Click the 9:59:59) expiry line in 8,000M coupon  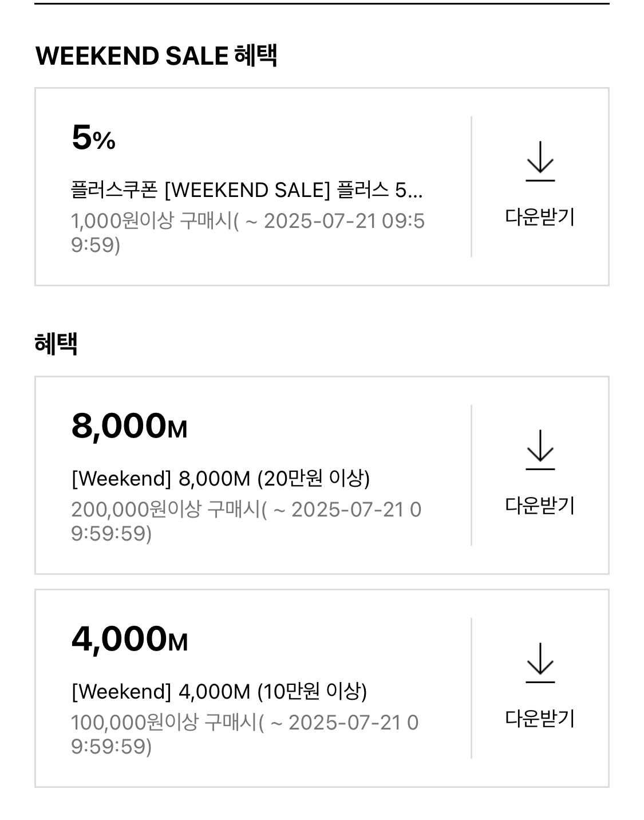[112, 534]
